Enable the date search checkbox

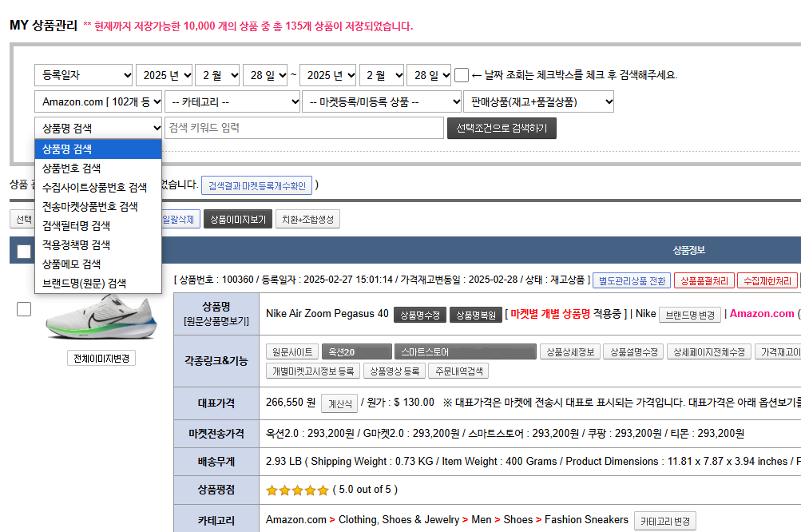462,75
